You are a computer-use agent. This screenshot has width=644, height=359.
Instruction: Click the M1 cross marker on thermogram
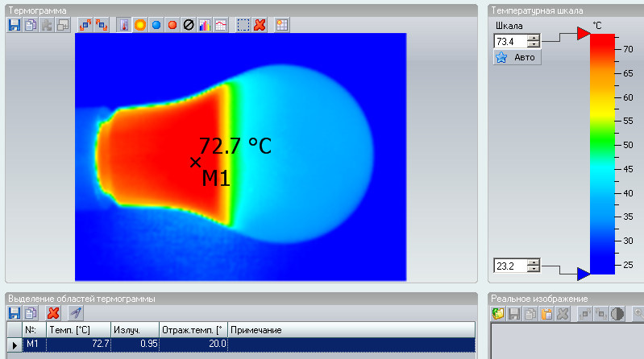[x=196, y=163]
